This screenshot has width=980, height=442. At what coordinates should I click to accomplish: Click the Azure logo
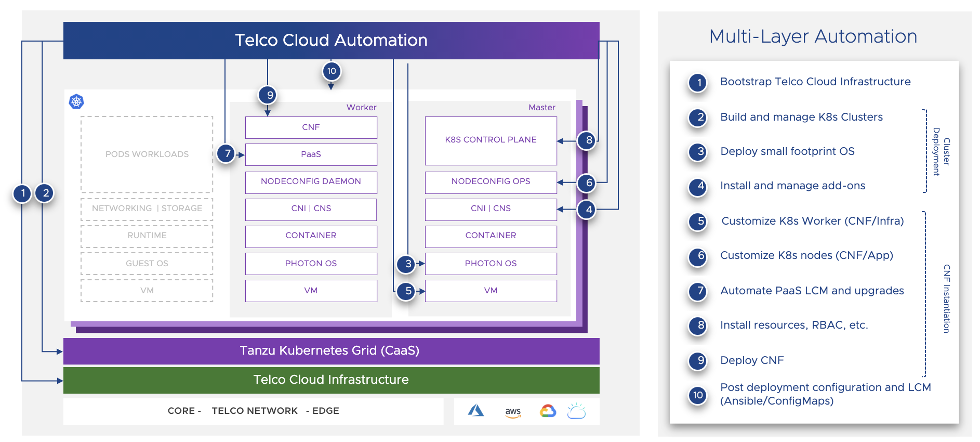(x=475, y=411)
